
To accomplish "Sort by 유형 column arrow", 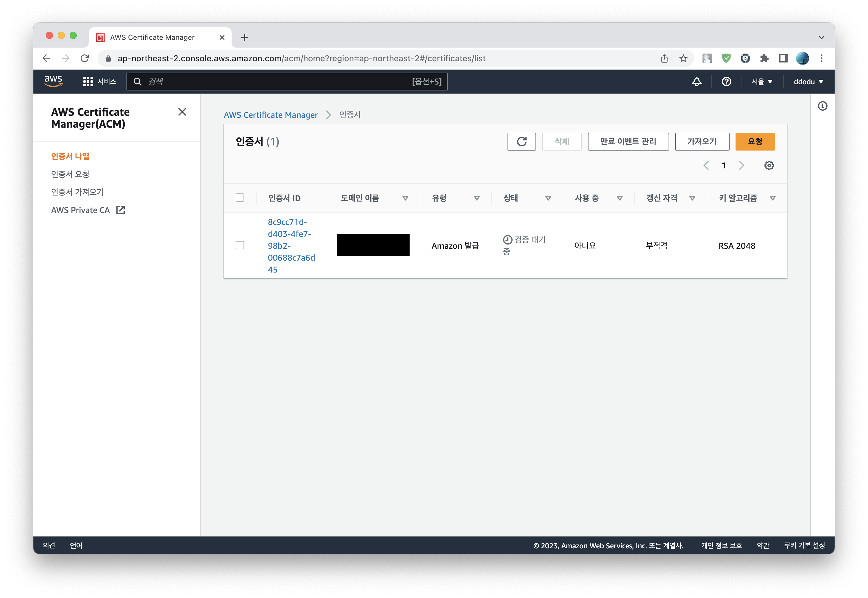I will (477, 198).
